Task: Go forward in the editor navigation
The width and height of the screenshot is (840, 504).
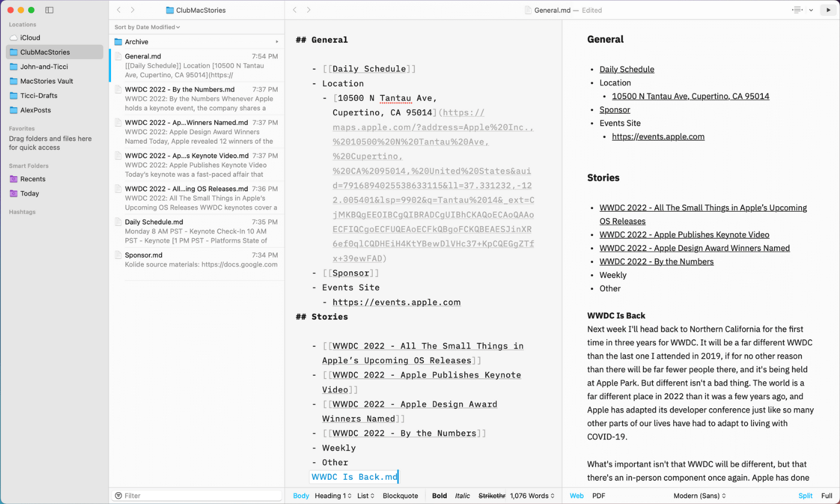Action: [x=309, y=10]
